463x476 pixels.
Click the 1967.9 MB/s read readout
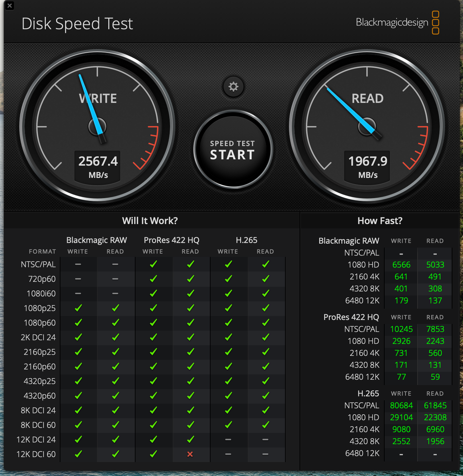367,166
